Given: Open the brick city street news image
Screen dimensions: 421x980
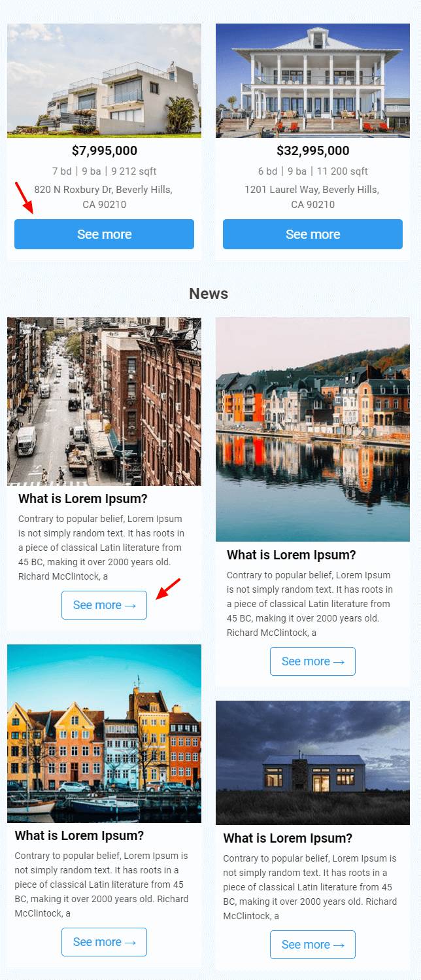Looking at the screenshot, I should 104,402.
